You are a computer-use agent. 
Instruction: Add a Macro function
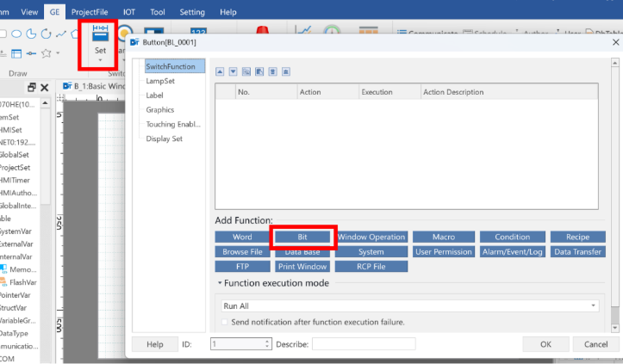(x=444, y=237)
